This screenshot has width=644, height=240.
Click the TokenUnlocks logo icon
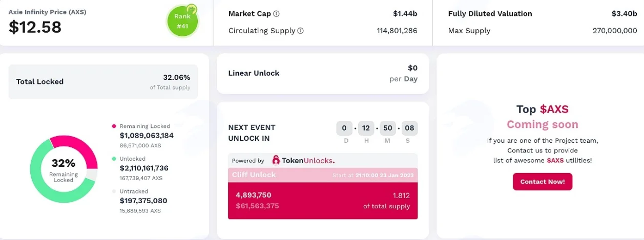(x=276, y=161)
